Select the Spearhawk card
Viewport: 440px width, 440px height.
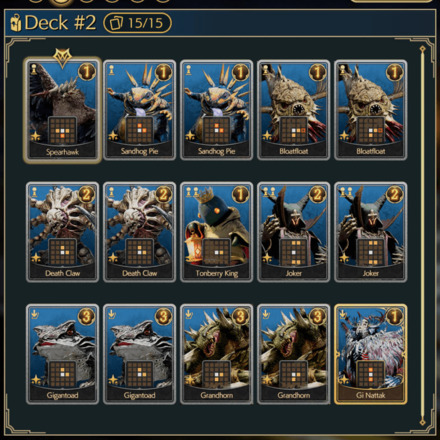click(62, 110)
